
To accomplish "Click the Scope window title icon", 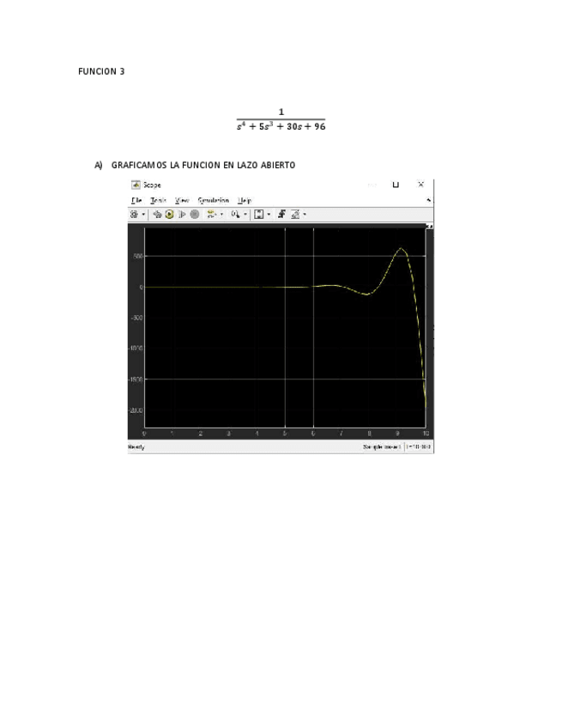I will coord(136,185).
